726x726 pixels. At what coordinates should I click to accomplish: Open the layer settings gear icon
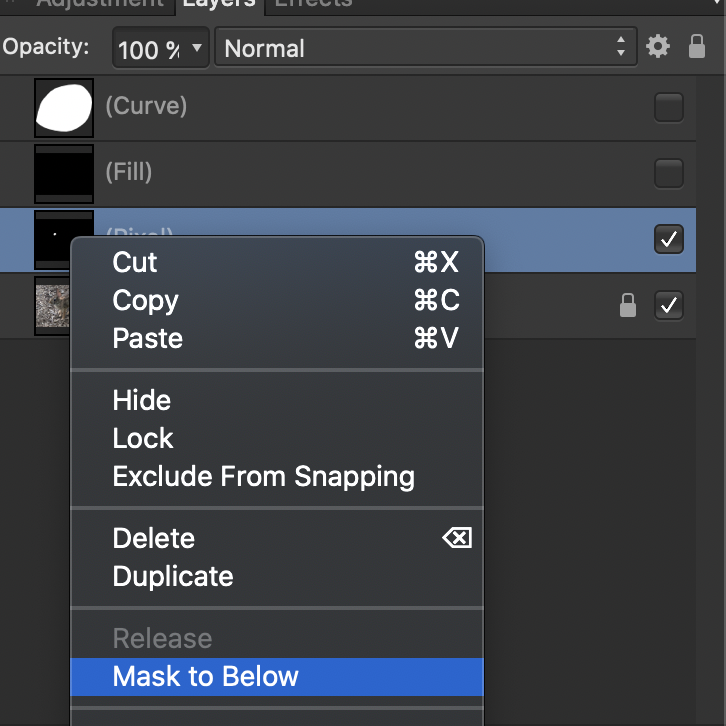pyautogui.click(x=657, y=47)
